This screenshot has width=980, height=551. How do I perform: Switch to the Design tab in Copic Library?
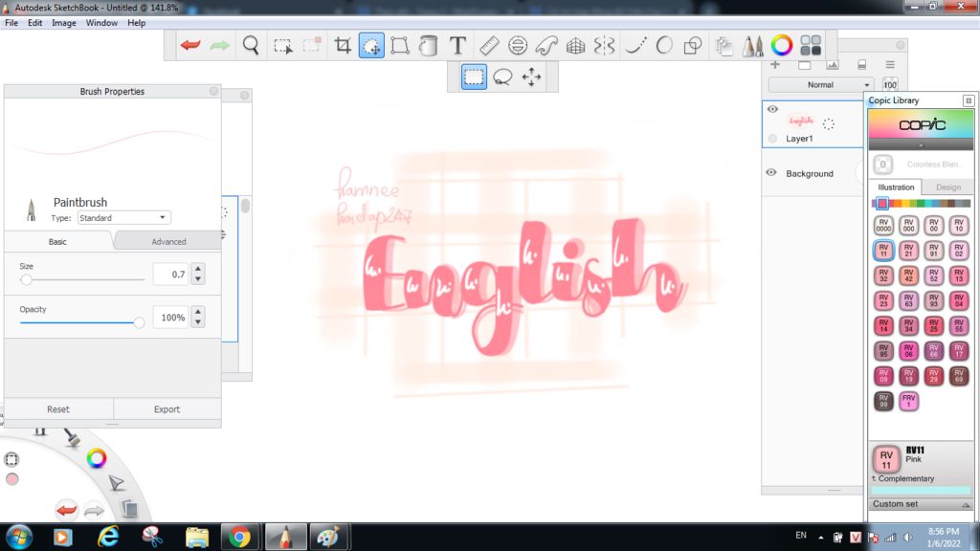click(x=947, y=187)
